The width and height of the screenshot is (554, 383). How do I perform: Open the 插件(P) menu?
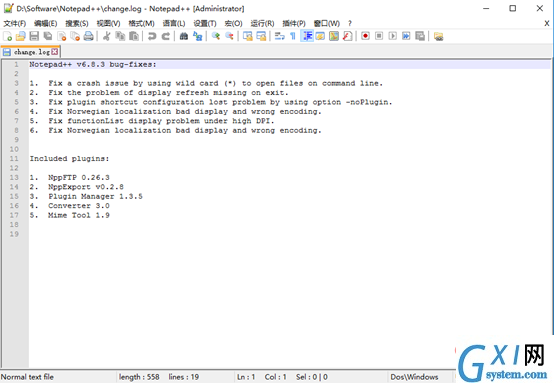tap(294, 23)
